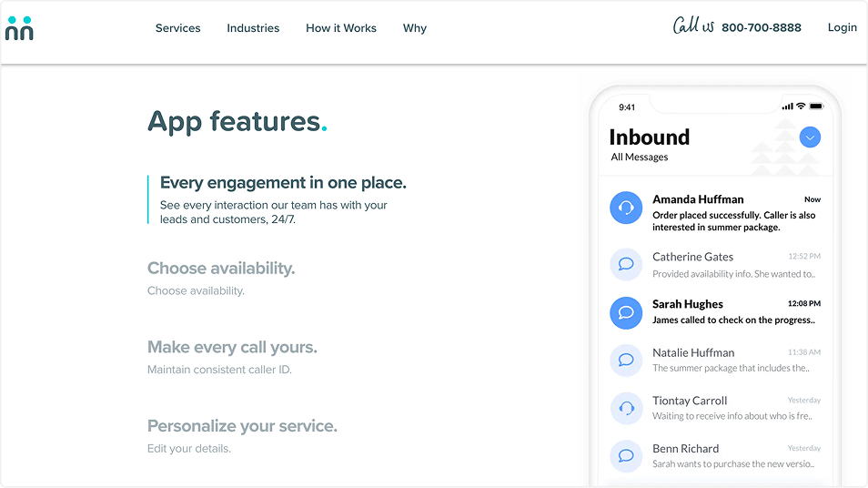Open the Services menu
The width and height of the screenshot is (868, 488).
177,28
